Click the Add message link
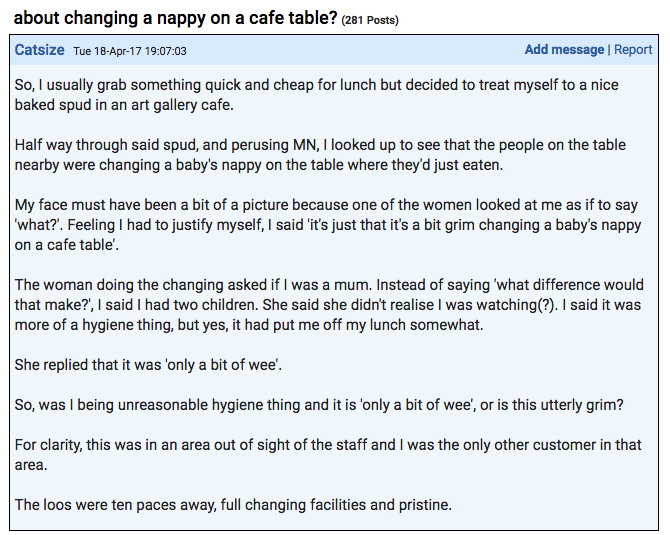The height and width of the screenshot is (535, 670). pyautogui.click(x=564, y=50)
